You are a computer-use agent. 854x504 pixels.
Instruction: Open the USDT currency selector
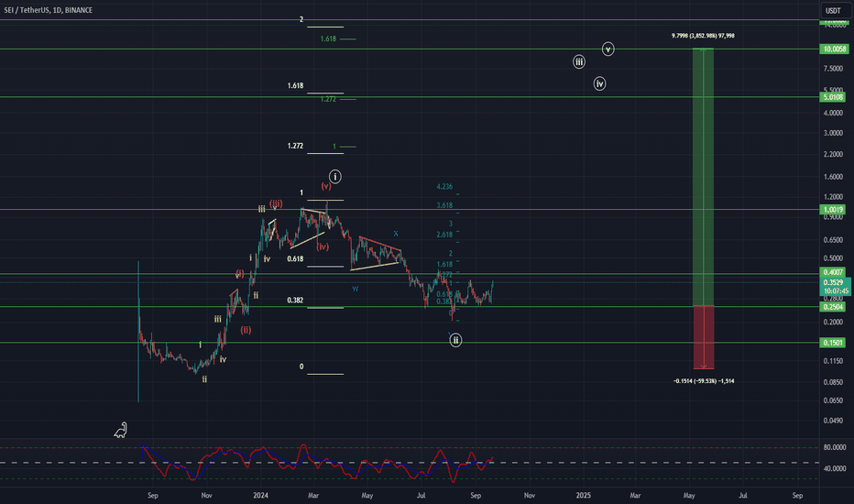click(x=833, y=10)
